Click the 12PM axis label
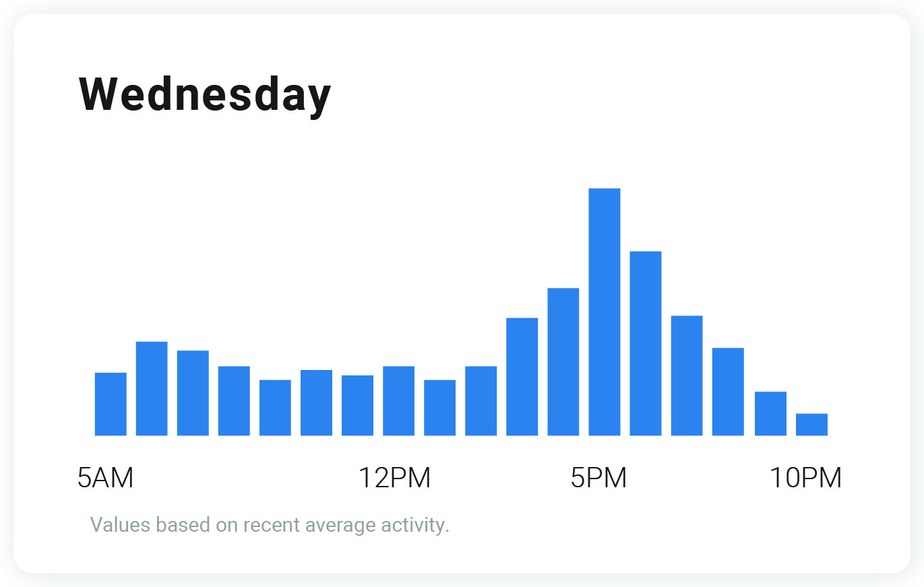This screenshot has width=924, height=587. (x=394, y=478)
